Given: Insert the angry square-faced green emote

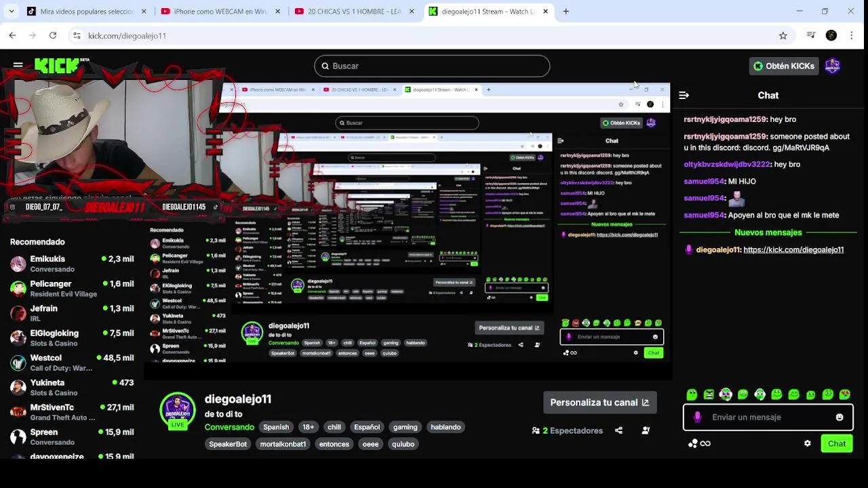Looking at the screenshot, I should click(x=709, y=394).
